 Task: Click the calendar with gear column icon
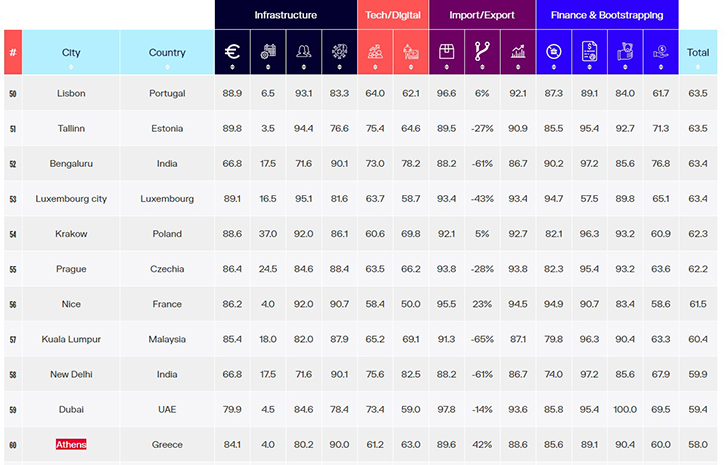(268, 51)
